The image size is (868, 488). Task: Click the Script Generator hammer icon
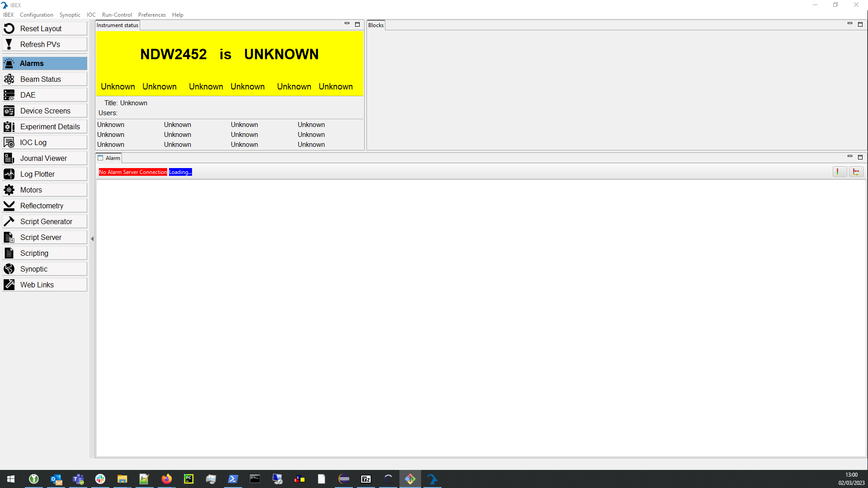click(9, 221)
